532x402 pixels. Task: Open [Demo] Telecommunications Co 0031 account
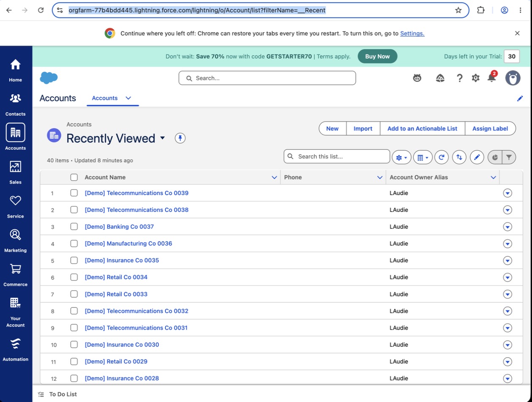point(136,328)
